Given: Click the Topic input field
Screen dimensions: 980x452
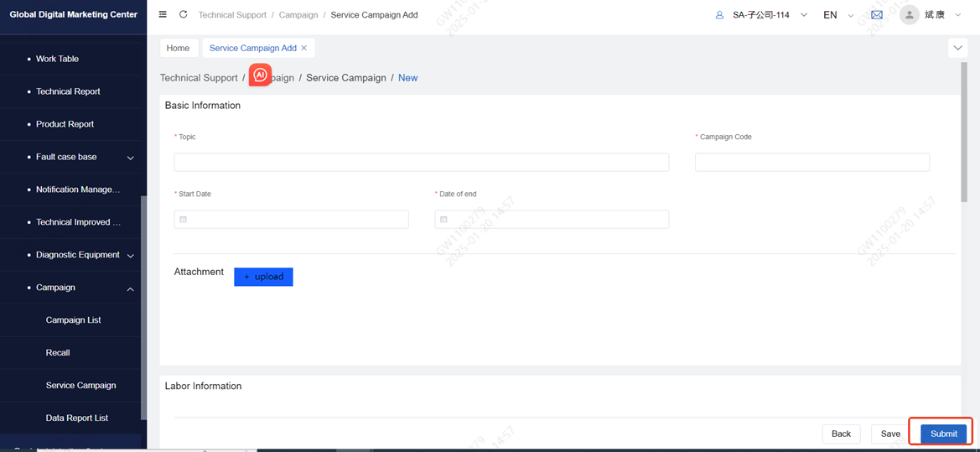Looking at the screenshot, I should 421,163.
